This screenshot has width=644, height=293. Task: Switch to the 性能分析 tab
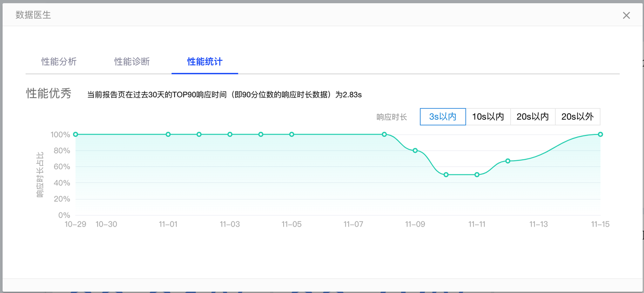click(x=59, y=61)
